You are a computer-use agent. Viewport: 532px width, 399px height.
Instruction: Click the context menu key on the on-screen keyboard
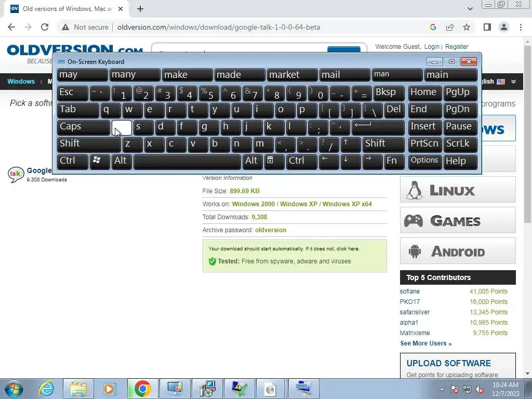pyautogui.click(x=274, y=161)
